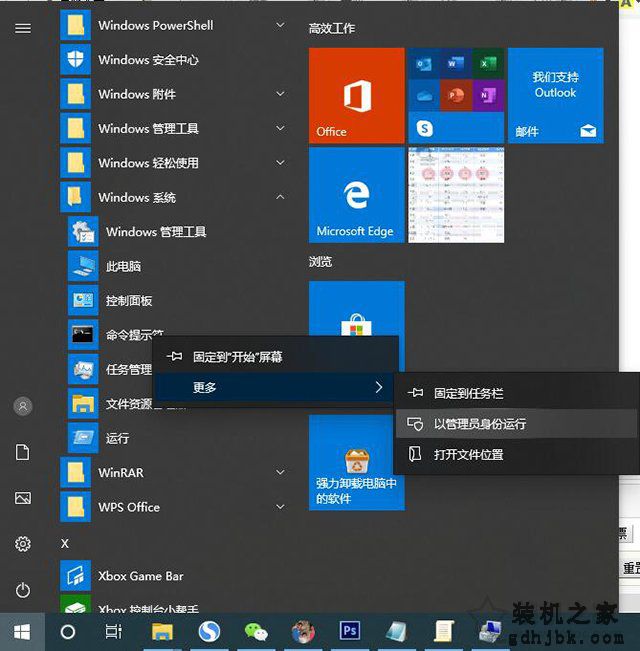
Task: Select 以管理员身份运行 in submenu
Action: pos(517,423)
